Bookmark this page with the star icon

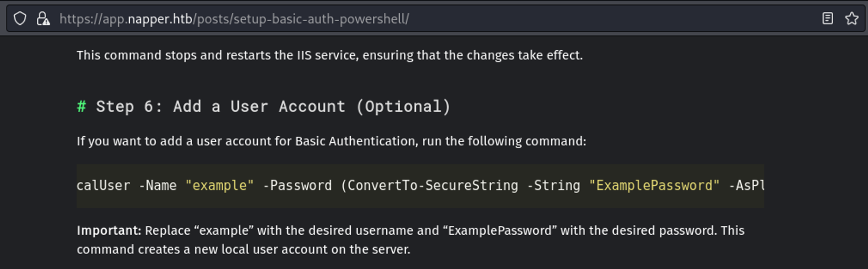coord(852,19)
